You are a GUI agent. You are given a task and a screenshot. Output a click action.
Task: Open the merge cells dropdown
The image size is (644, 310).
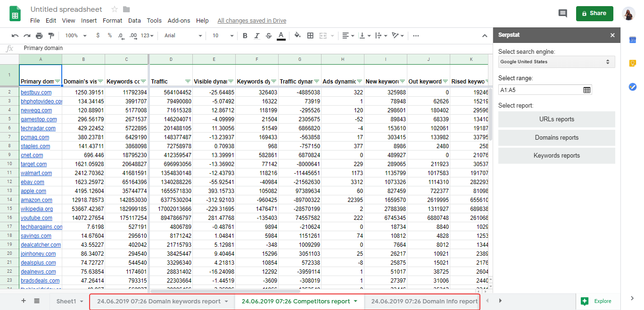pos(326,35)
